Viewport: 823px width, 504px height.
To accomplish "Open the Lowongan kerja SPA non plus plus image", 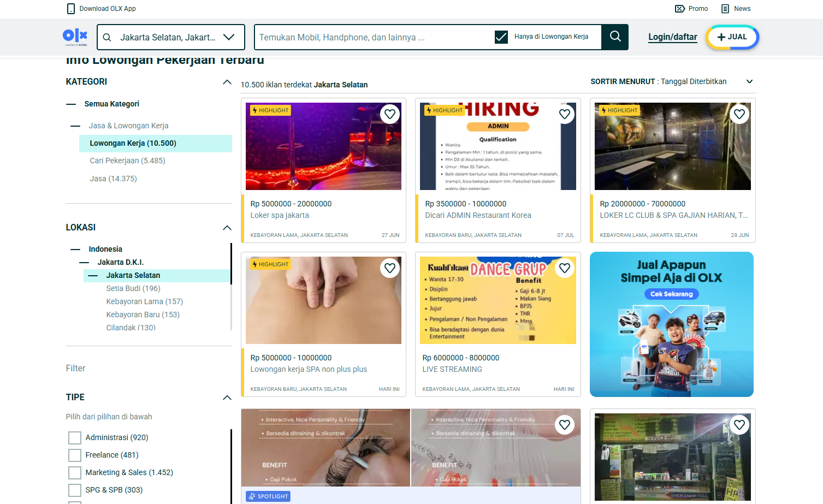I will (x=323, y=300).
